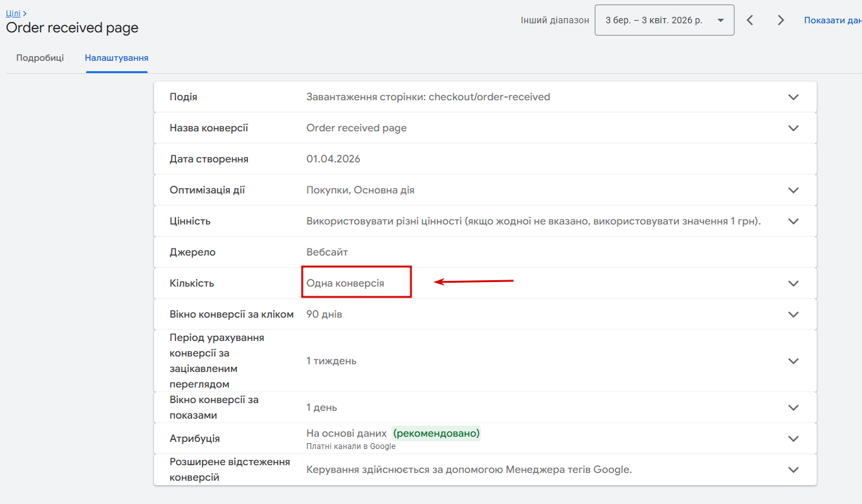Go to previous date range arrow
This screenshot has height=504, width=862.
[x=750, y=20]
